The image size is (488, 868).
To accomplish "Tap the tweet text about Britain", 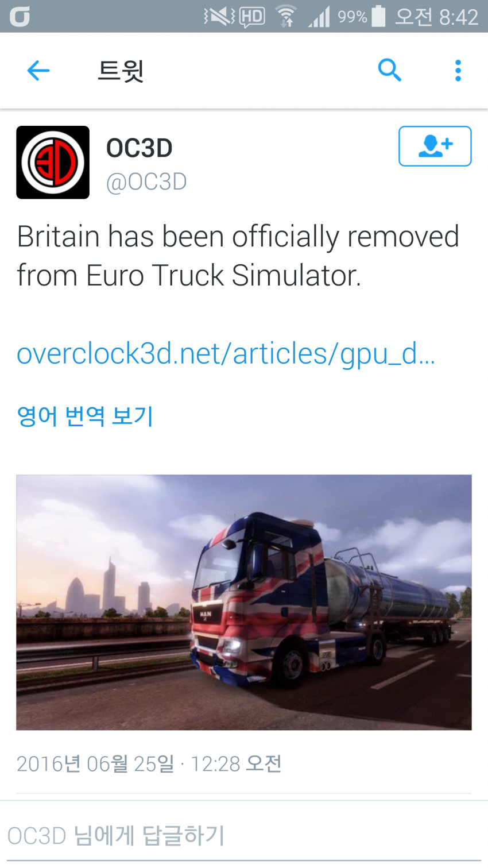I will coord(238,256).
